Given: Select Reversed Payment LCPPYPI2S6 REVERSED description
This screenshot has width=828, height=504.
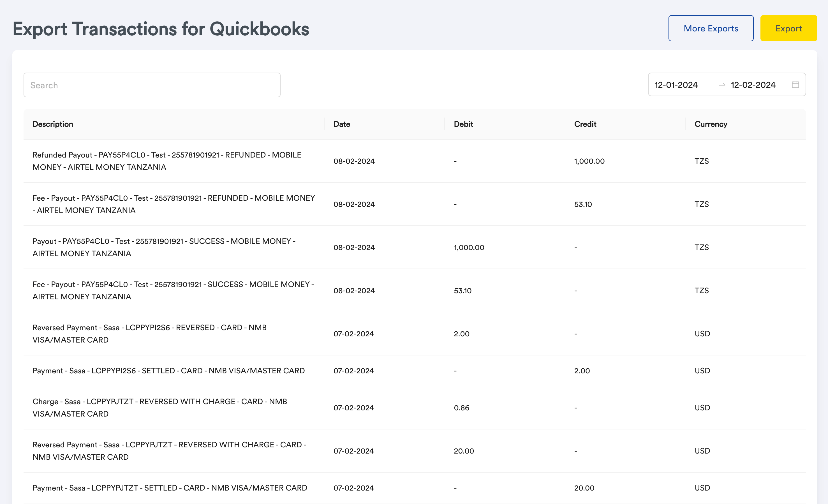Looking at the screenshot, I should pyautogui.click(x=149, y=334).
